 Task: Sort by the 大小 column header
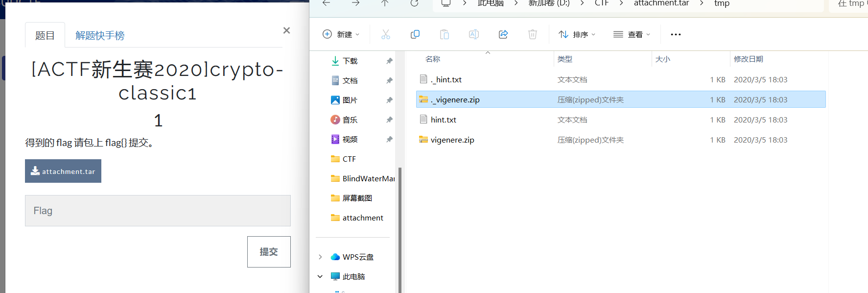pos(663,59)
